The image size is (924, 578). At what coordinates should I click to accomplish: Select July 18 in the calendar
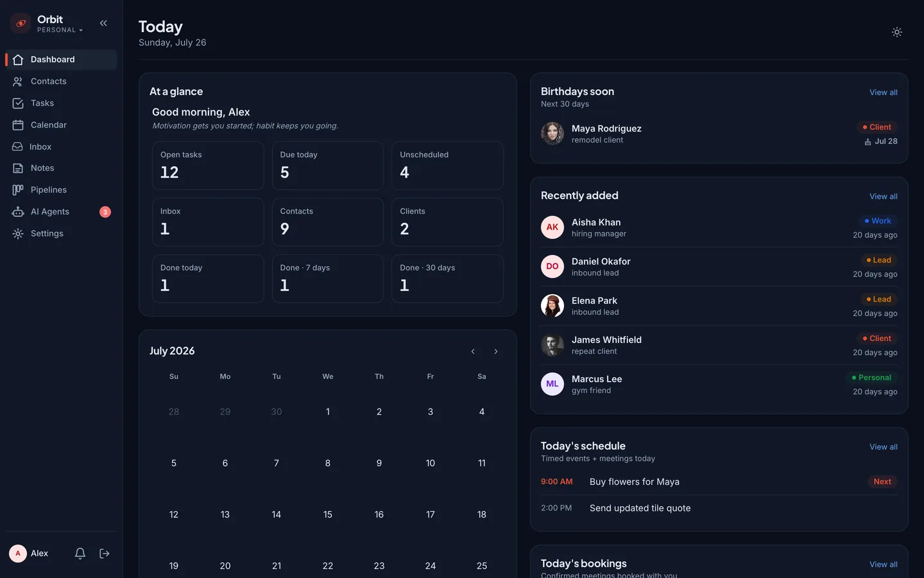click(x=482, y=514)
